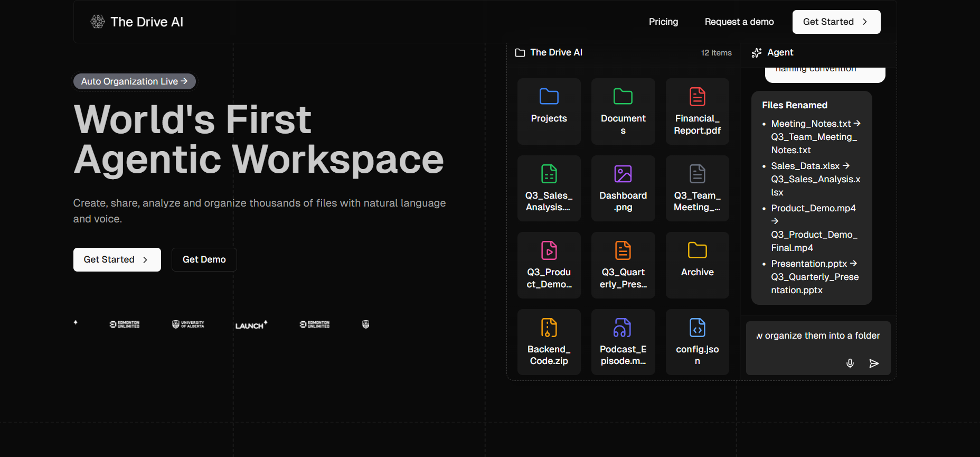Open Request a demo link
Image resolution: width=980 pixels, height=457 pixels.
tap(739, 22)
